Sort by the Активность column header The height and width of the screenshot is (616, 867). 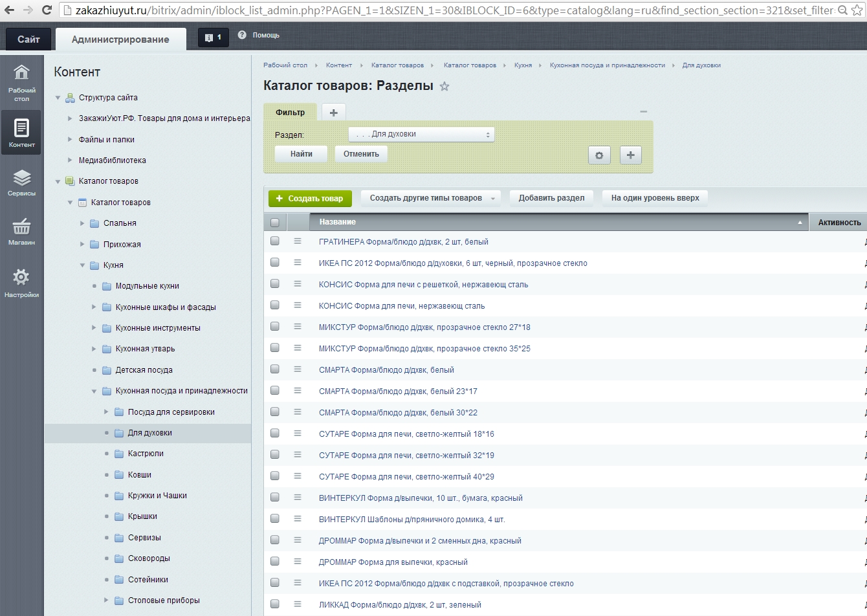tap(839, 222)
